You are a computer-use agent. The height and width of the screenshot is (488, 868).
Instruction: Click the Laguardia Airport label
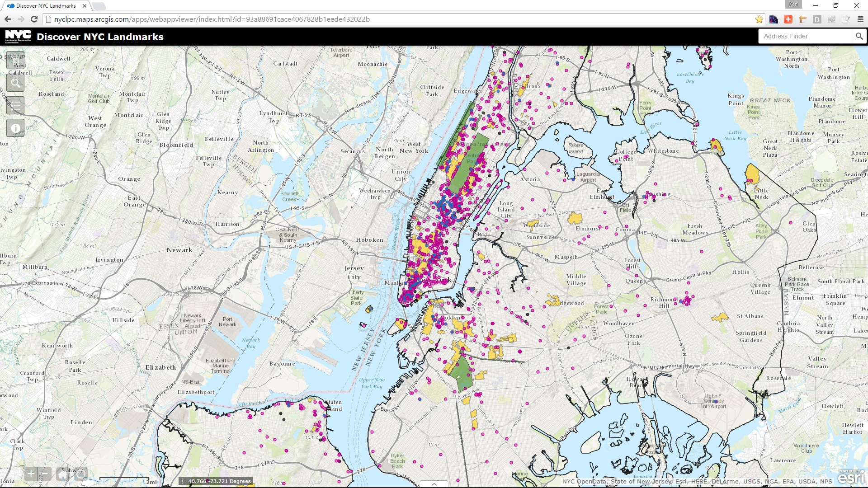588,177
